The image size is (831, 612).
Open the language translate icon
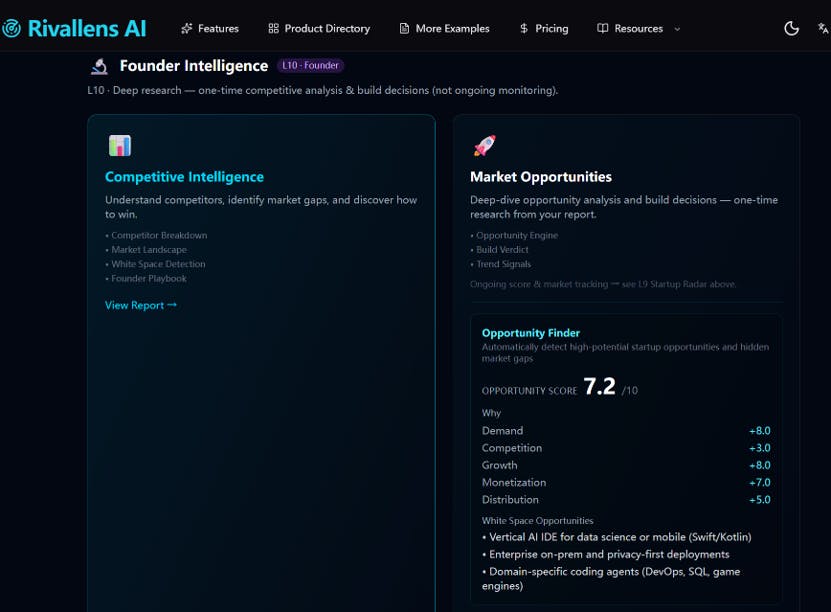tap(823, 29)
